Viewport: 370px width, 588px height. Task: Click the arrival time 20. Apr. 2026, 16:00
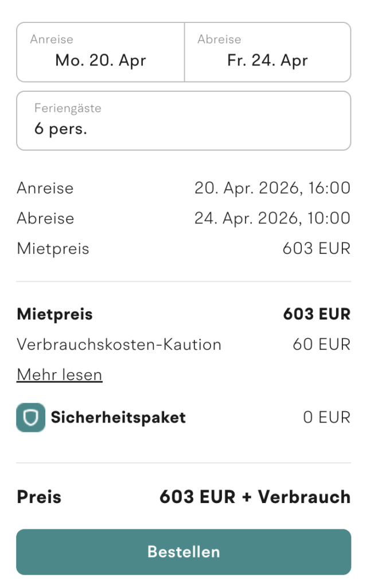point(272,188)
